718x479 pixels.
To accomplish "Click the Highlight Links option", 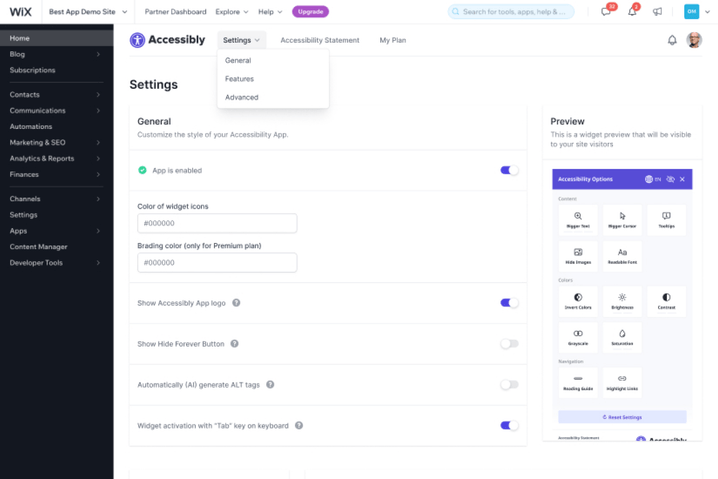I will tap(622, 382).
